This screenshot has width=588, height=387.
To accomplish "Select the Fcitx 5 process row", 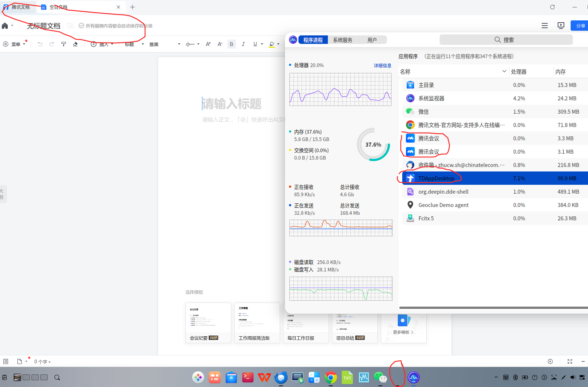I will tap(495, 218).
